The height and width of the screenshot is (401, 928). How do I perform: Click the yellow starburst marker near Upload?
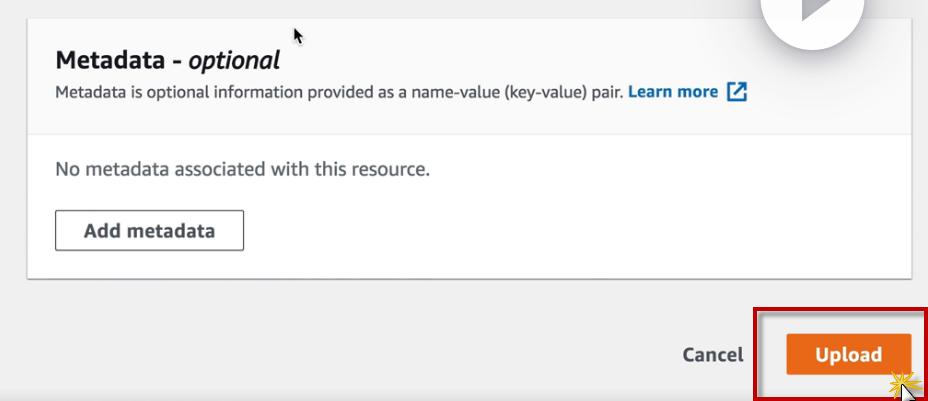pyautogui.click(x=904, y=380)
